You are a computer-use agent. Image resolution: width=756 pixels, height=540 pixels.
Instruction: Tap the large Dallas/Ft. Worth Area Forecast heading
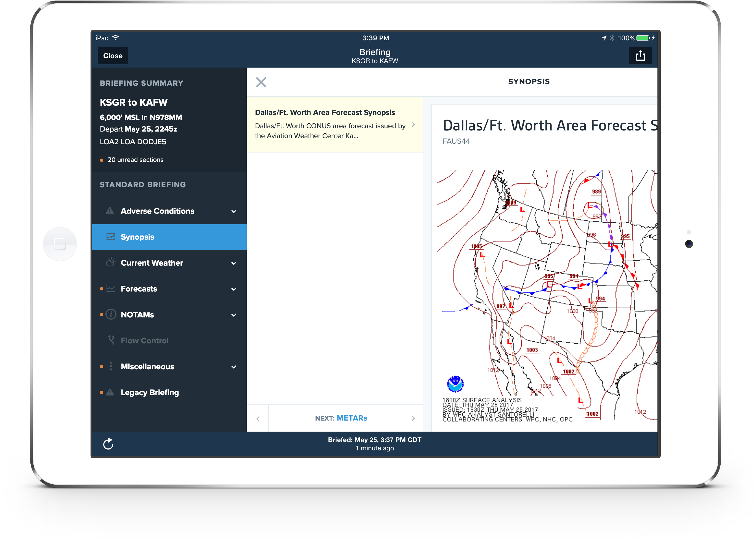click(x=550, y=125)
